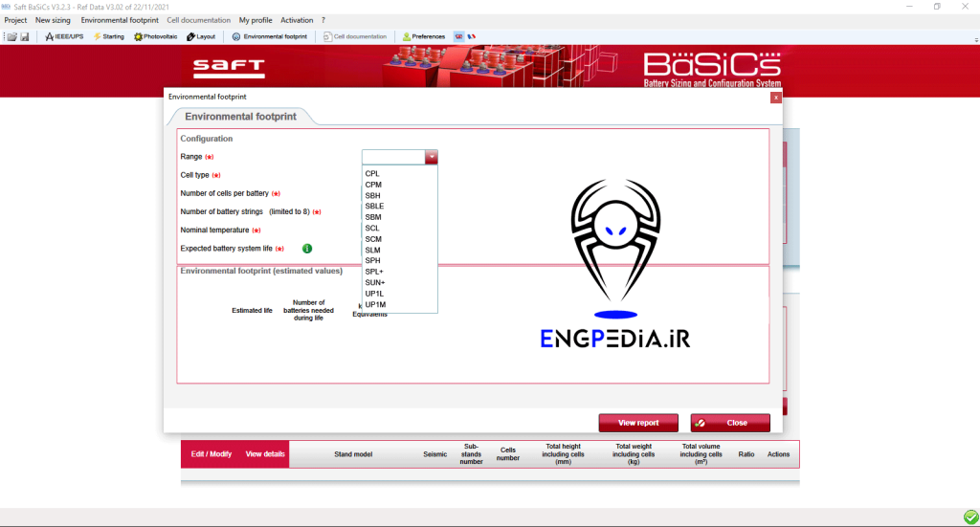Click the green info icon beside battery life

[307, 249]
